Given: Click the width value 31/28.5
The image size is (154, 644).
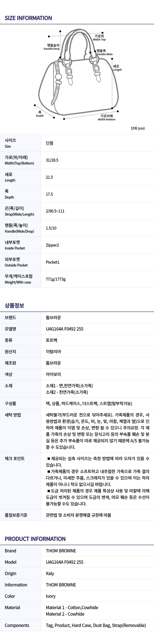Looking at the screenshot, I should click(x=52, y=160).
